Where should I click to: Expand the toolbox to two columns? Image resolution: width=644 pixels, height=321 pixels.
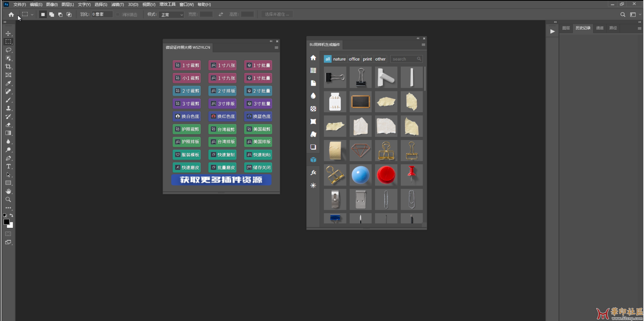coord(5,22)
